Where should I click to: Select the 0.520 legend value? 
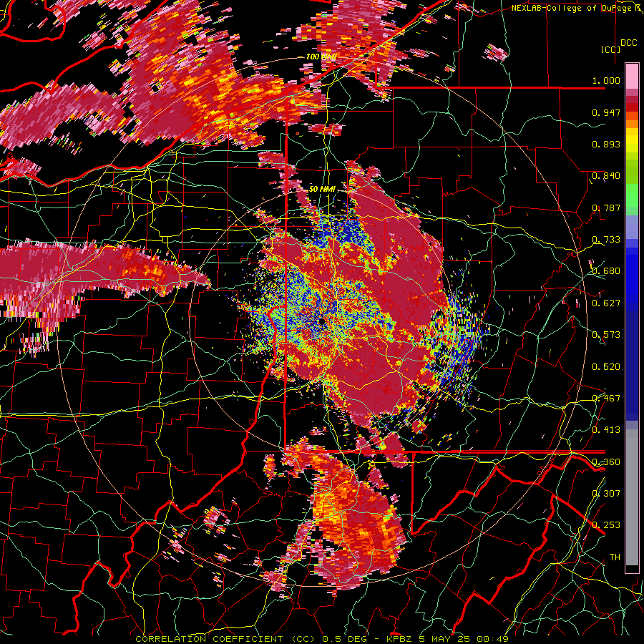[x=606, y=367]
